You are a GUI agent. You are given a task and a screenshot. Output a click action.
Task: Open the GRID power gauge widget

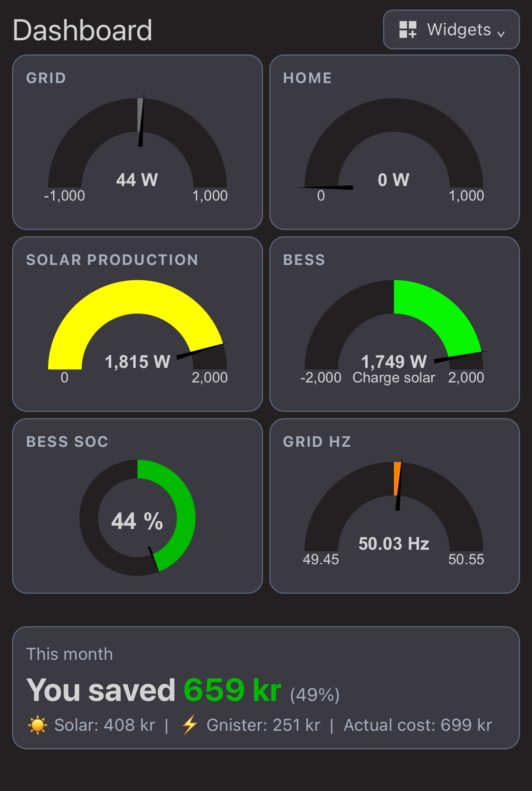137,142
